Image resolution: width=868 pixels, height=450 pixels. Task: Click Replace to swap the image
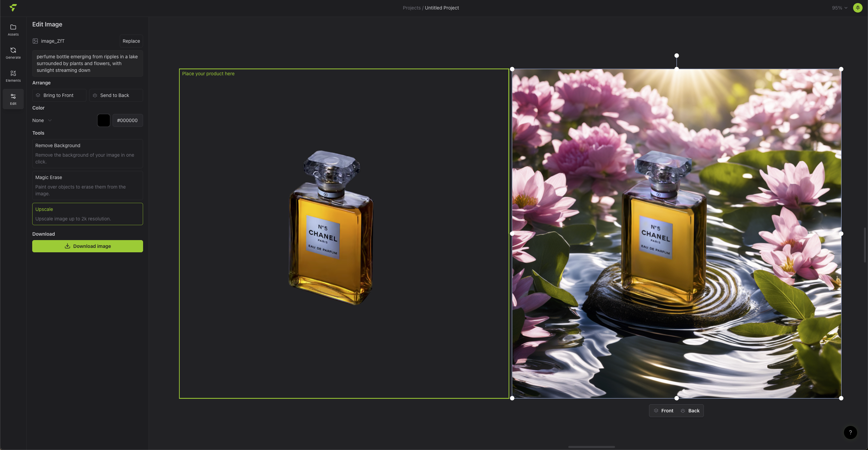click(131, 41)
